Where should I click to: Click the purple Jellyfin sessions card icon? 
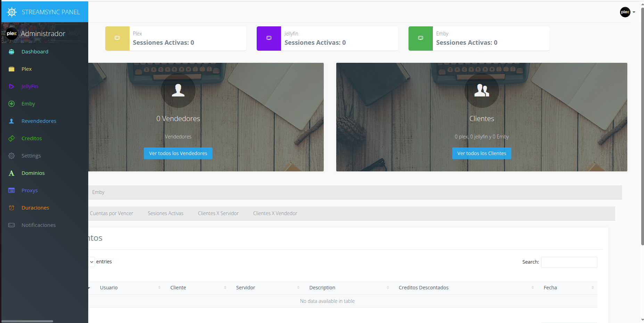pyautogui.click(x=269, y=38)
